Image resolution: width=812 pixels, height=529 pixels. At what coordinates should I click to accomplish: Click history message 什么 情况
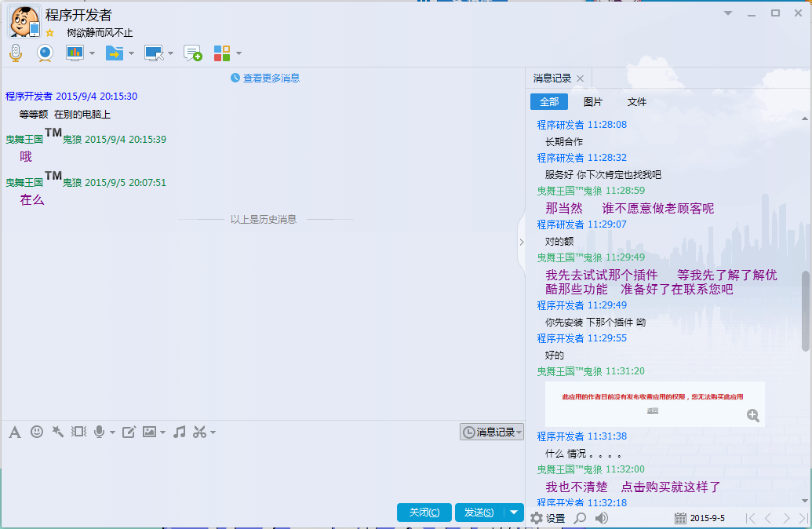583,454
